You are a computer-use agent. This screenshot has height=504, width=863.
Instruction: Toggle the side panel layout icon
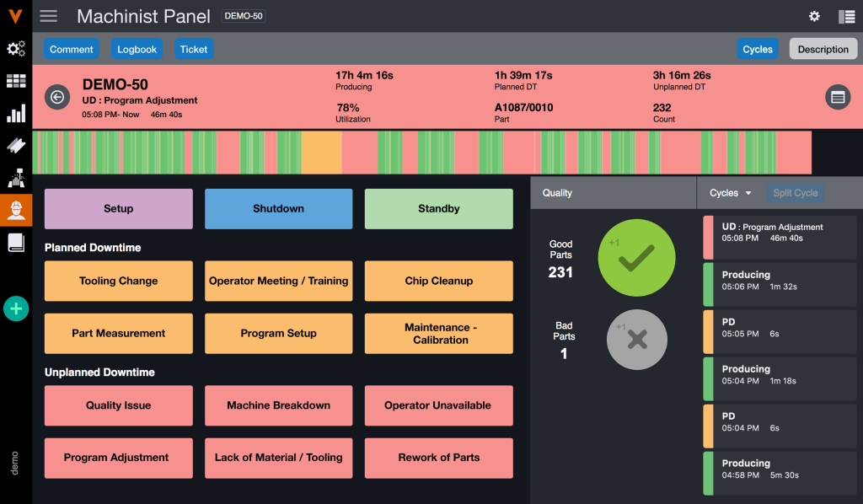click(x=846, y=16)
